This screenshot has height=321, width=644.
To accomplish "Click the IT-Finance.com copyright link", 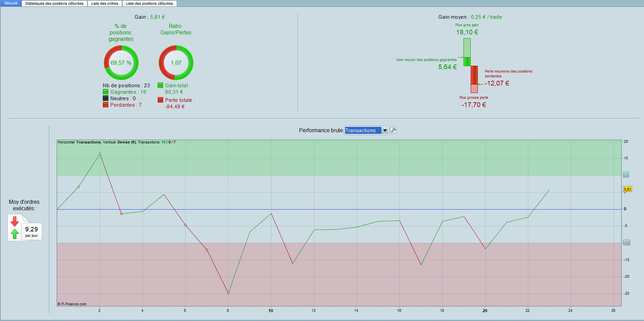I will (x=72, y=304).
